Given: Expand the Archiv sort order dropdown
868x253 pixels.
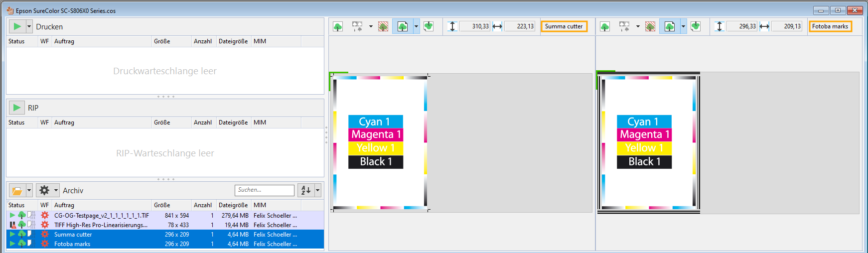Looking at the screenshot, I should 317,190.
